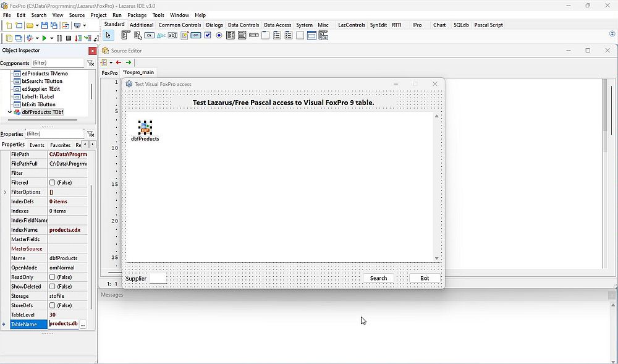Click the View Units icon
The height and width of the screenshot is (364, 618).
pos(9,38)
